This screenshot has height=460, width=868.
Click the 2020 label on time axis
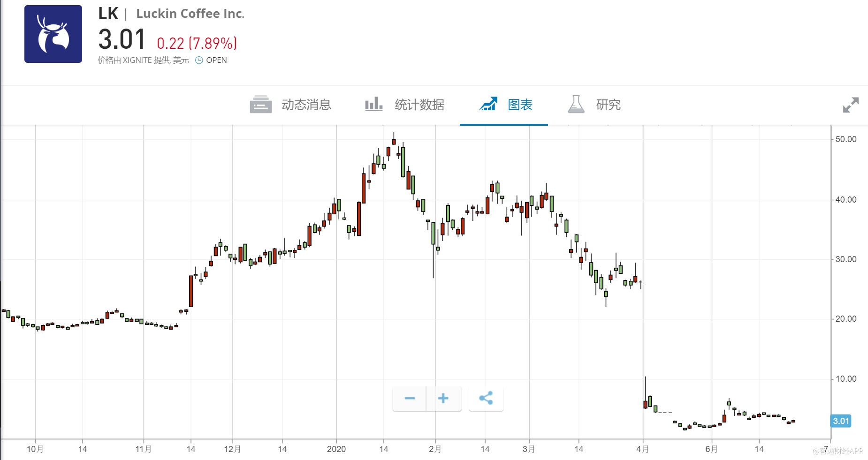coord(336,449)
